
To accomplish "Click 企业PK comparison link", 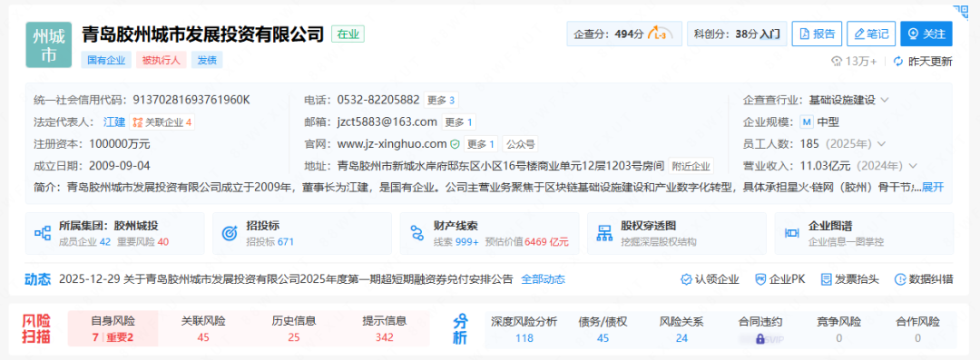I will tap(780, 279).
